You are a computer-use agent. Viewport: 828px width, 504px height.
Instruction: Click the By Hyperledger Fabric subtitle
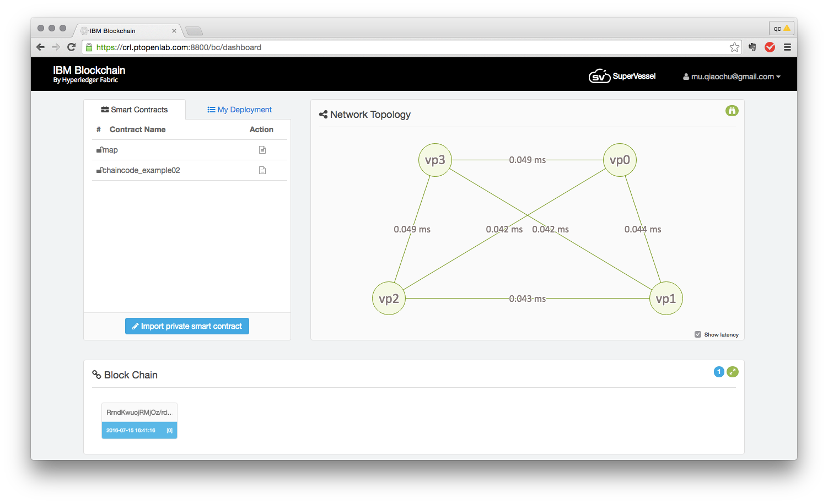pos(85,80)
